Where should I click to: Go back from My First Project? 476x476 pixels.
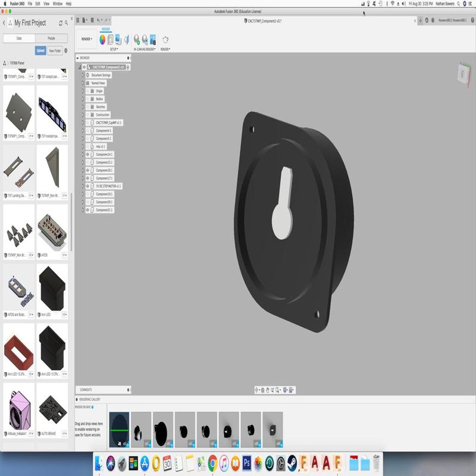click(x=4, y=23)
